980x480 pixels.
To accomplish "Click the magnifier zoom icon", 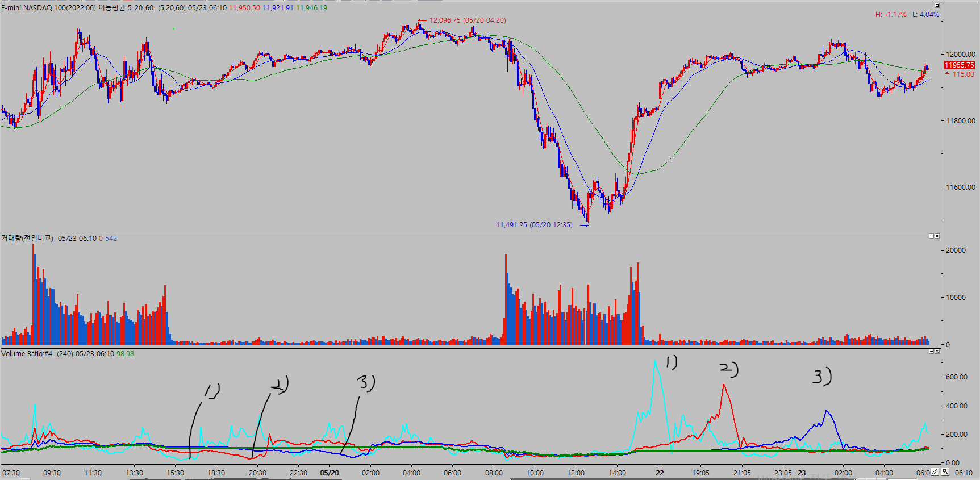I will [x=945, y=471].
